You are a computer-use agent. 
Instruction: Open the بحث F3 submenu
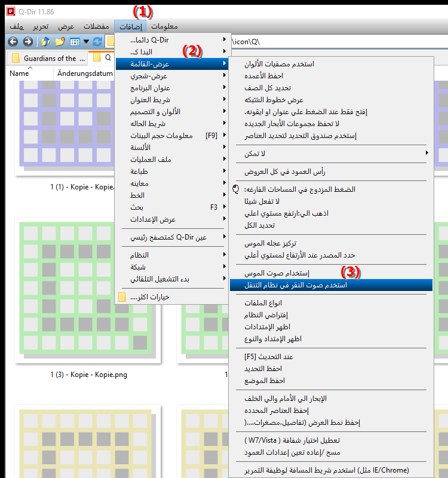pos(172,207)
